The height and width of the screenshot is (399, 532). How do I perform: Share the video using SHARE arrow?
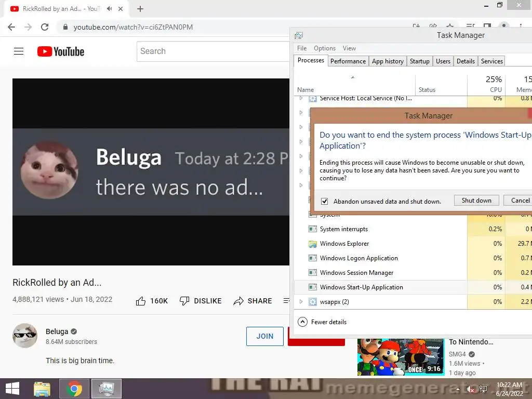tap(238, 301)
